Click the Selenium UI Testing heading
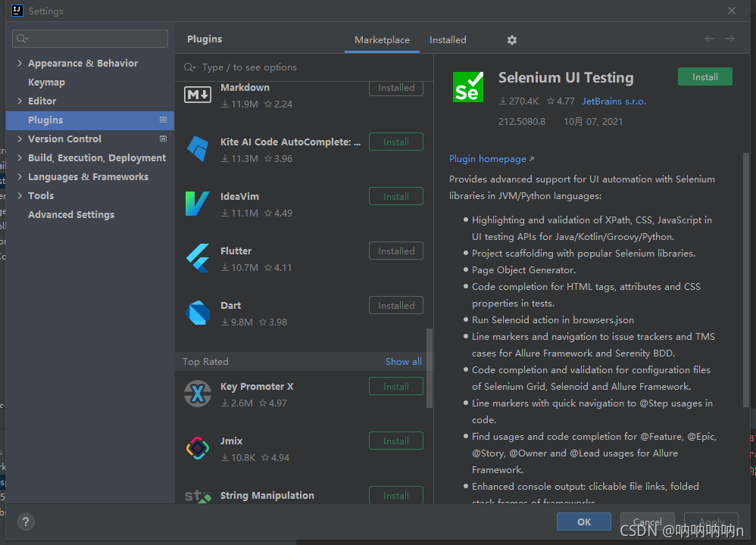756x545 pixels. (x=566, y=77)
